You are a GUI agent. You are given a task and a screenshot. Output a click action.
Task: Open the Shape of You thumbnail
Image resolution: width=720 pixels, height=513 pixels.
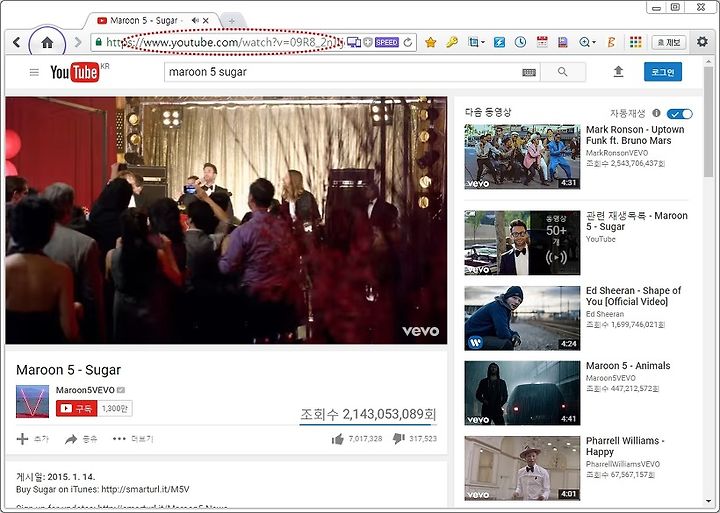(522, 318)
